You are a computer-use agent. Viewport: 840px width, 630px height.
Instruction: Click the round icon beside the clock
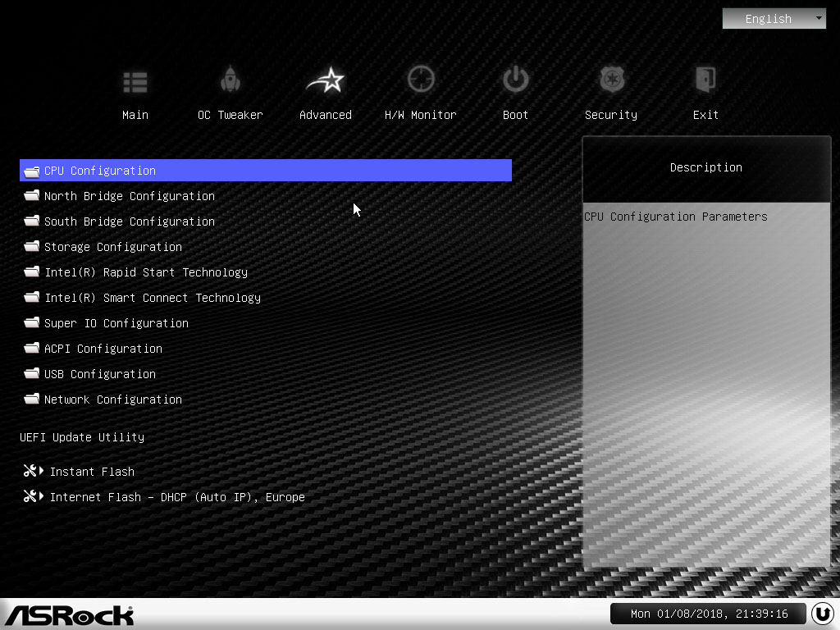(x=822, y=614)
